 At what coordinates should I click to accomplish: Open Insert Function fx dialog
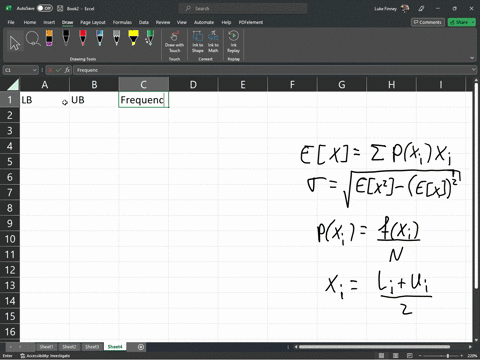coord(67,70)
